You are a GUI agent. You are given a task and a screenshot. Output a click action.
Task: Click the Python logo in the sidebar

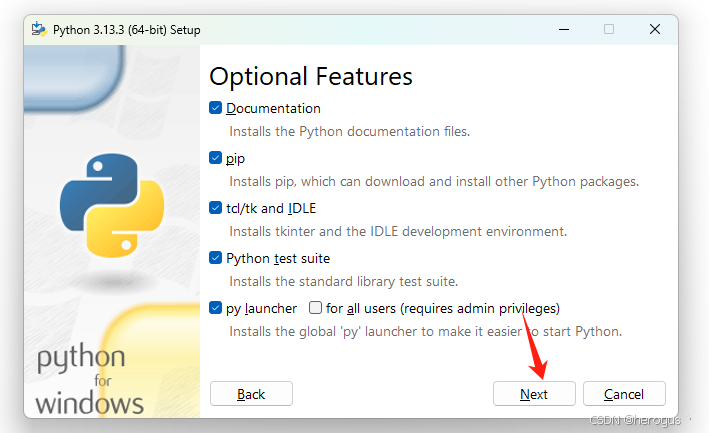click(112, 206)
